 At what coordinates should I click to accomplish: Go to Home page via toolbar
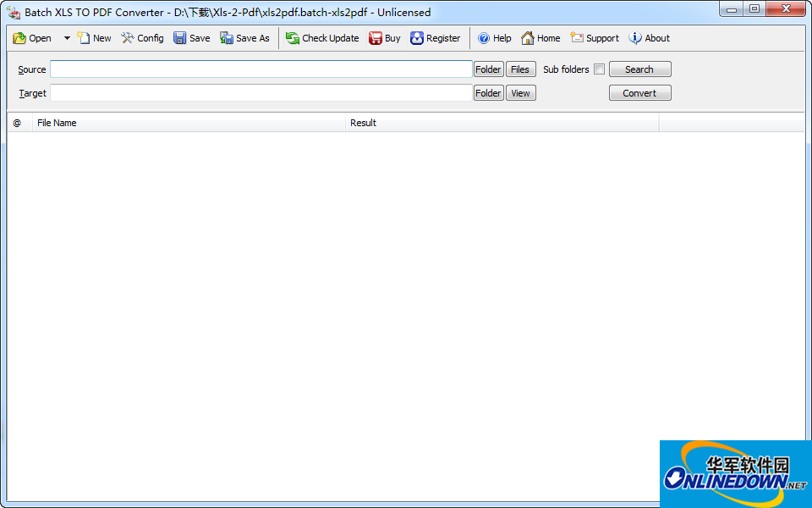point(540,38)
